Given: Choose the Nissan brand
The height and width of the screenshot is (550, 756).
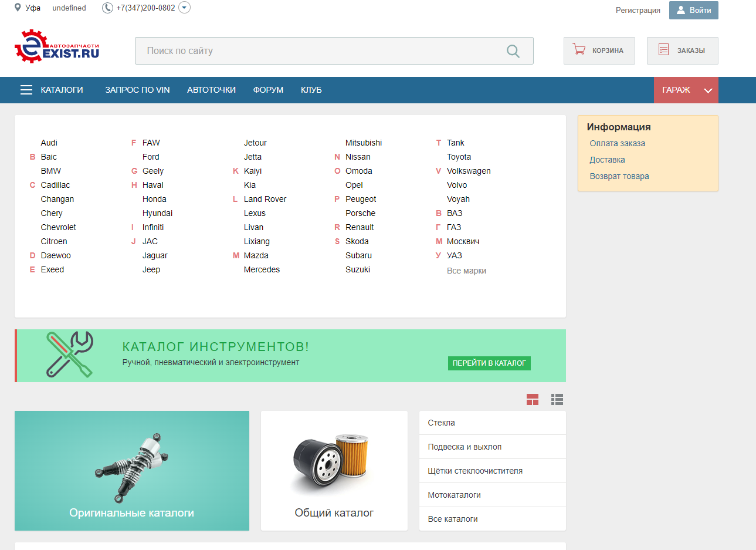Looking at the screenshot, I should (358, 157).
